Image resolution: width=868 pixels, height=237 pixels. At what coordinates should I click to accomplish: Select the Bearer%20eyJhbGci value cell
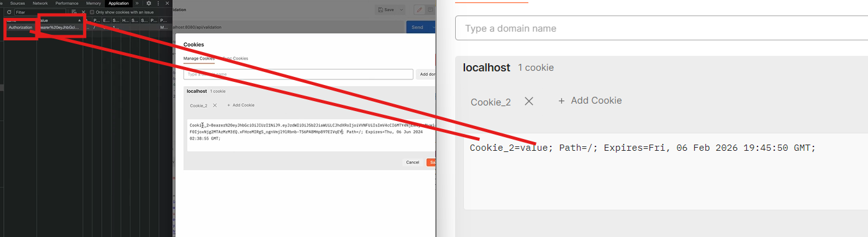pyautogui.click(x=60, y=27)
